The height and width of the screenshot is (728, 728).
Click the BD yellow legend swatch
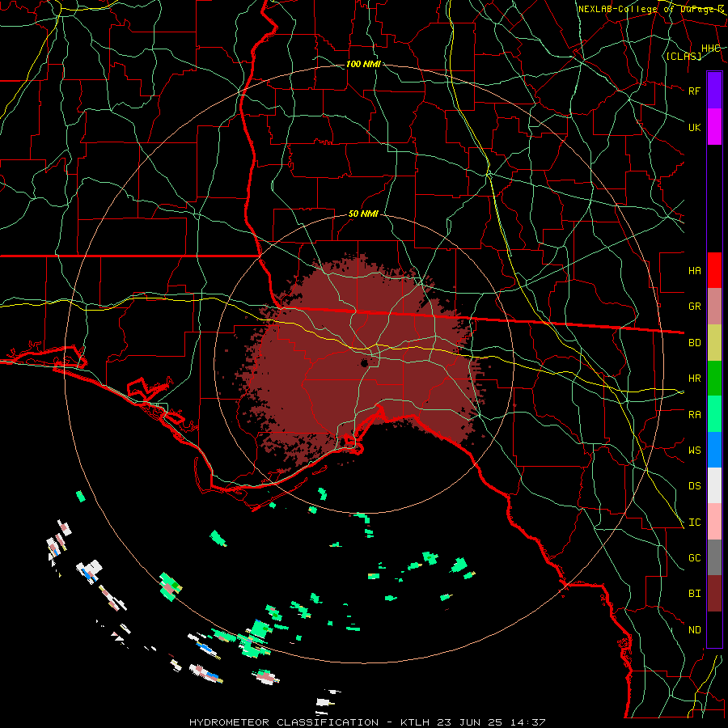pyautogui.click(x=714, y=343)
